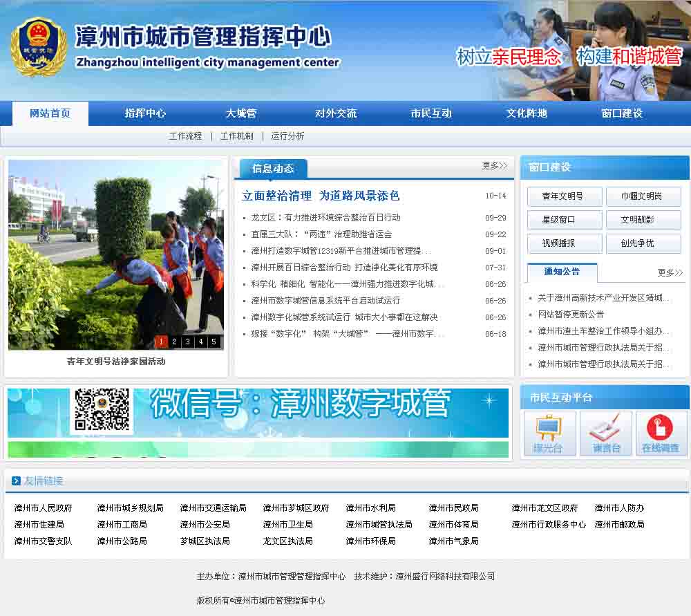Screen dimensions: 691x616
Task: Click the WeChat QR code image
Action: point(102,410)
